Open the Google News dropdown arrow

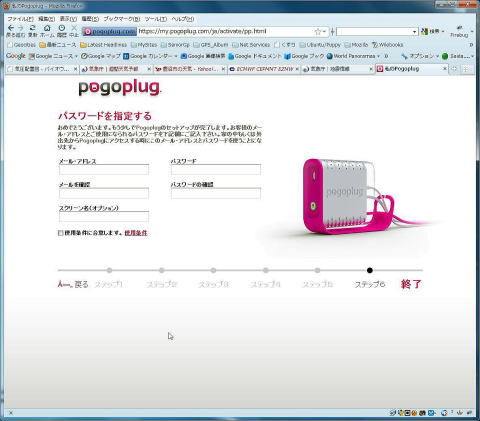(x=76, y=56)
